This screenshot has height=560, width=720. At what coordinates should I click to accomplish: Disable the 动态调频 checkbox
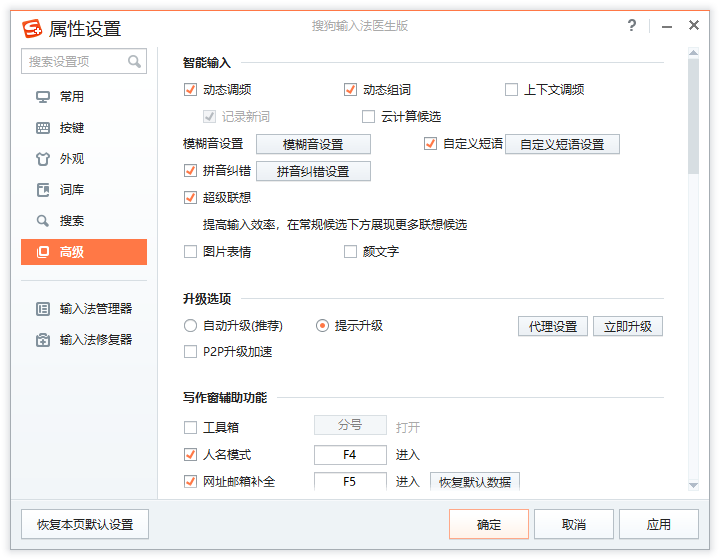190,90
